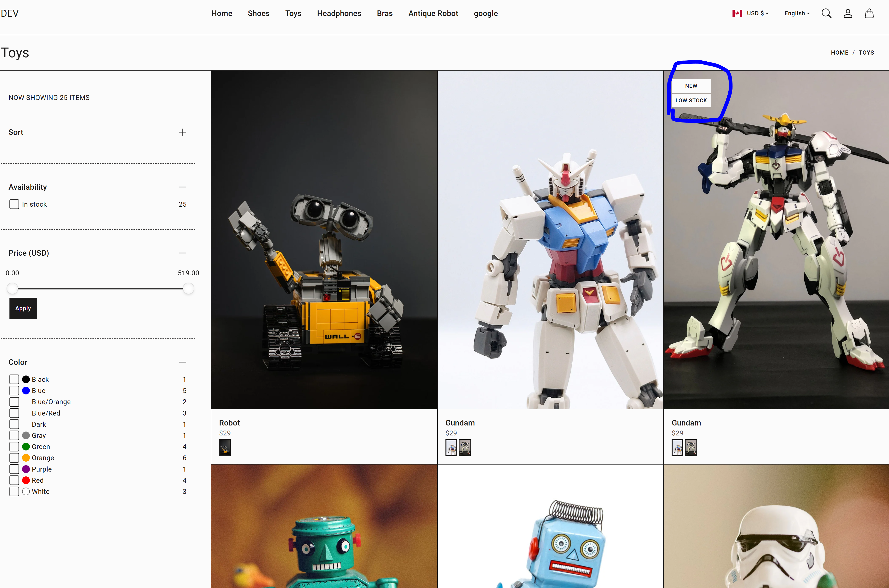The height and width of the screenshot is (588, 889).
Task: Collapse the Color filter section
Action: pos(183,362)
